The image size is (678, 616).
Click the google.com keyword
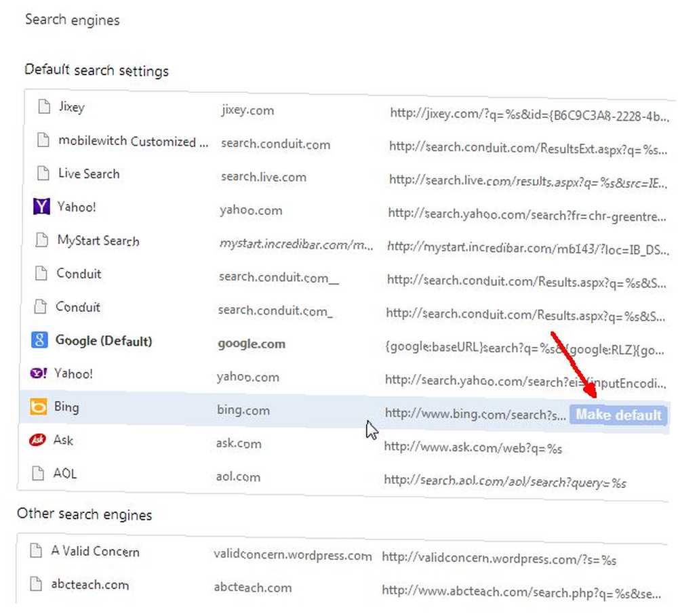(x=252, y=344)
